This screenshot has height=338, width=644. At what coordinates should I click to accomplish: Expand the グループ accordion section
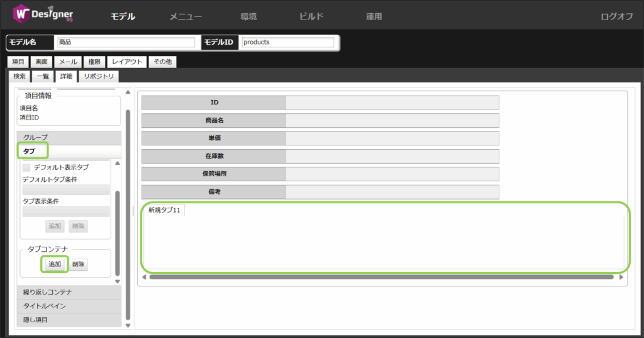click(69, 137)
